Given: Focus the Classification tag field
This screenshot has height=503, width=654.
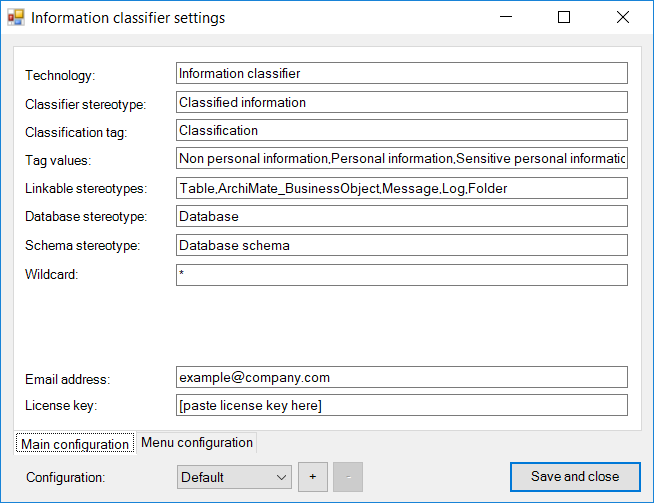Looking at the screenshot, I should 401,130.
